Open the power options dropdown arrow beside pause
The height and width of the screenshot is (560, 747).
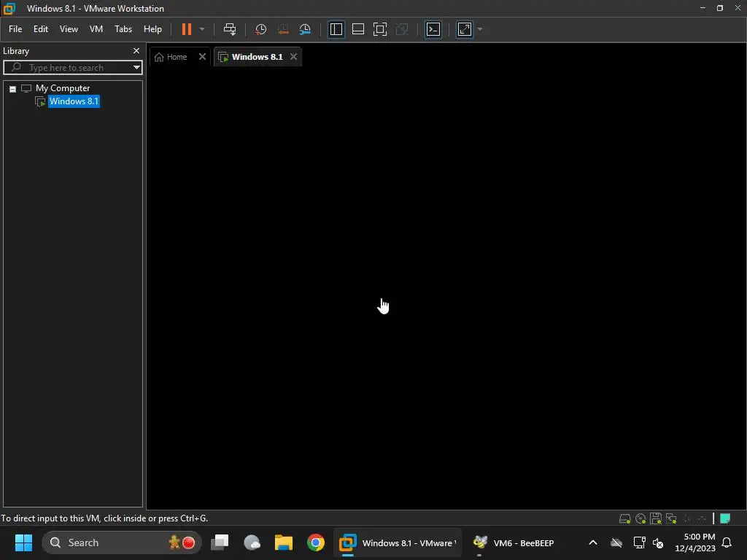click(202, 29)
